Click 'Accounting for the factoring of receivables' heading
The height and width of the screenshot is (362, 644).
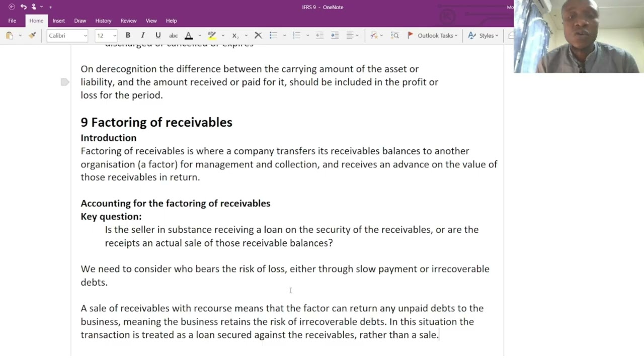[176, 203]
